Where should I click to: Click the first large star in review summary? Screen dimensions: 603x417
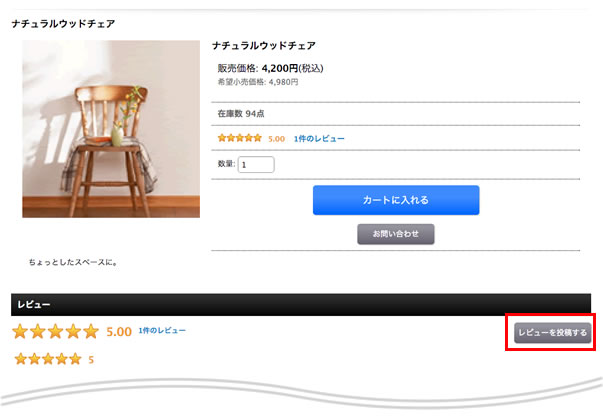tap(20, 331)
